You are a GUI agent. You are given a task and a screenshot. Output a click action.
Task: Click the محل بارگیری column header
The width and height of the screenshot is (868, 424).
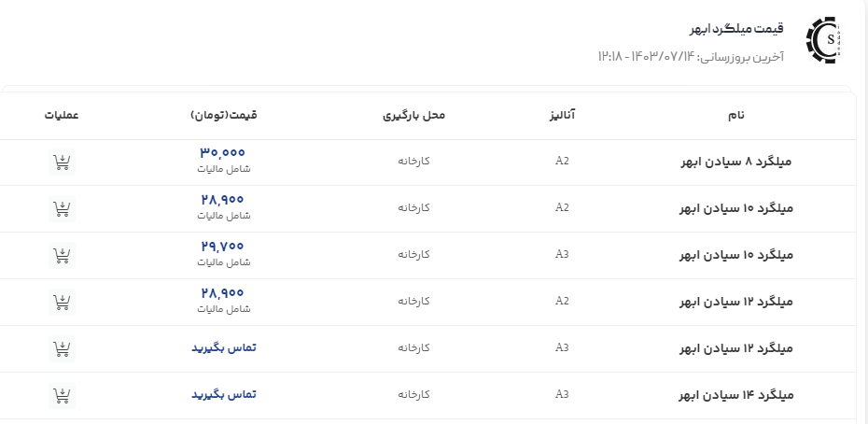(413, 115)
